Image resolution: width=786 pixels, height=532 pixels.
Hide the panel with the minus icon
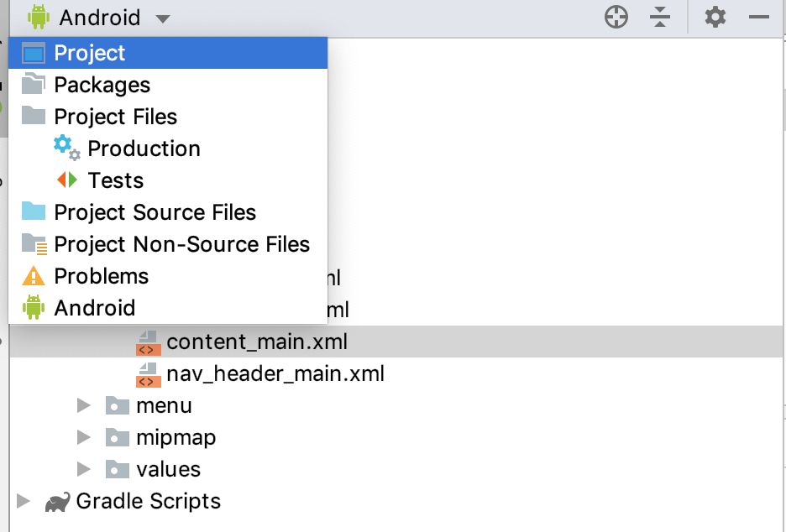pyautogui.click(x=759, y=17)
